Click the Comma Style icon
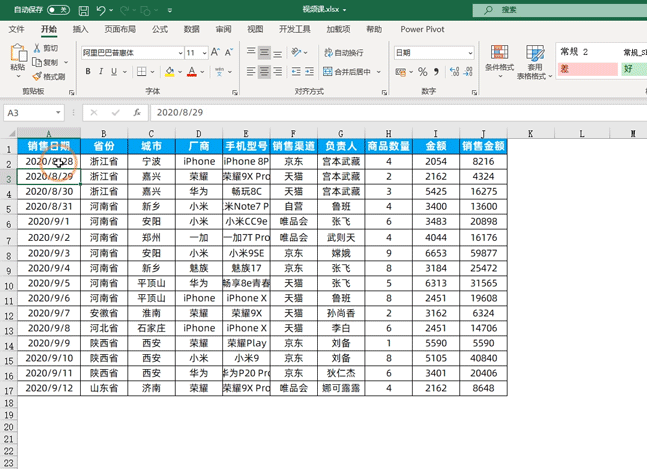647x469 pixels. point(436,72)
